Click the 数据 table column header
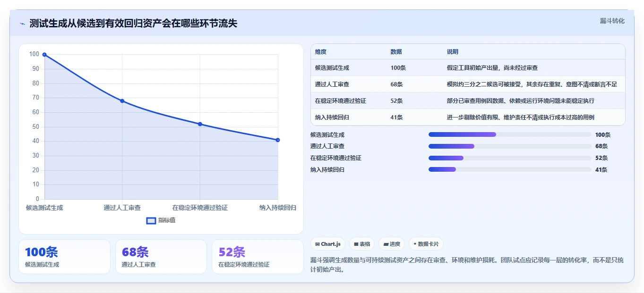The height and width of the screenshot is (293, 644). click(396, 52)
